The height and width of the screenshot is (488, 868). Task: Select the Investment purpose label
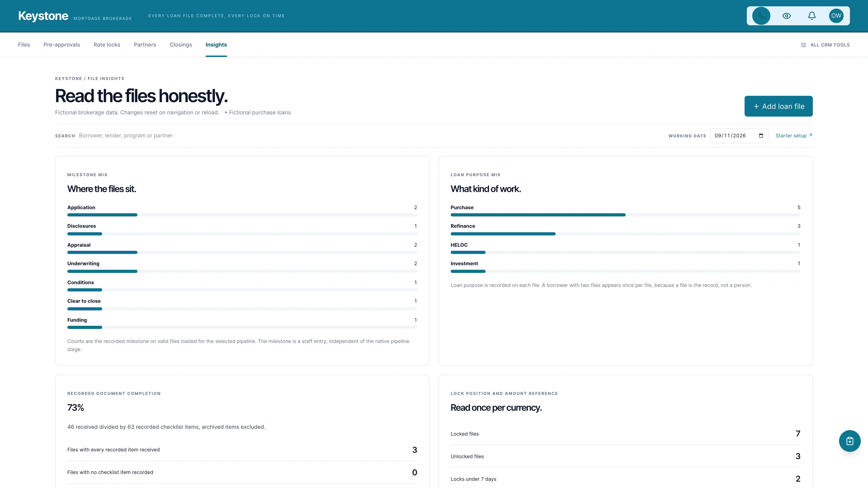tap(464, 263)
